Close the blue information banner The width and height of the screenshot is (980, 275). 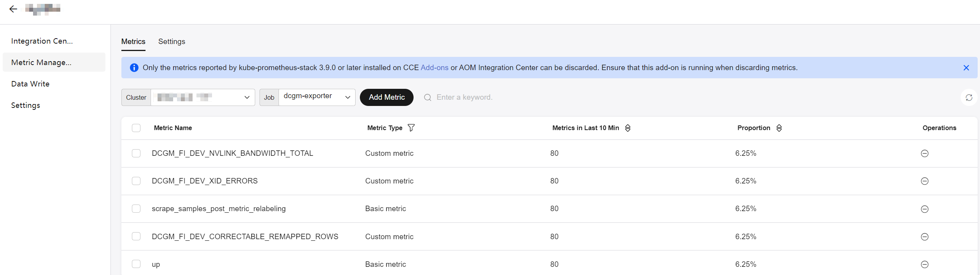pos(966,68)
